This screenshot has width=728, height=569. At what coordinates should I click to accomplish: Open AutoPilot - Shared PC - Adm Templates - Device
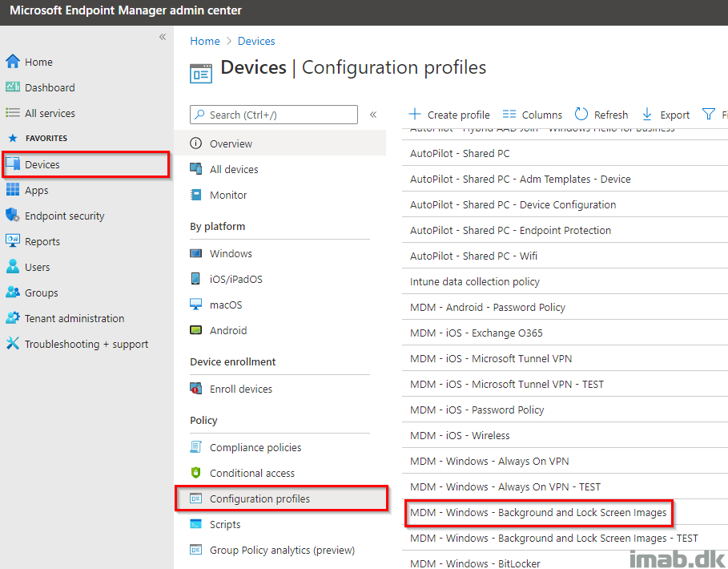520,179
